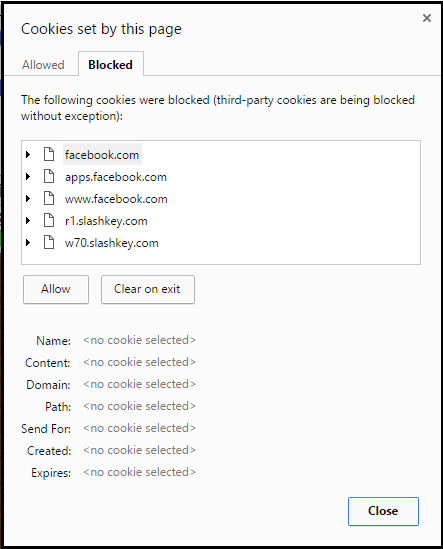Viewport: 443px width, 549px height.
Task: Click the Close button
Action: (383, 511)
